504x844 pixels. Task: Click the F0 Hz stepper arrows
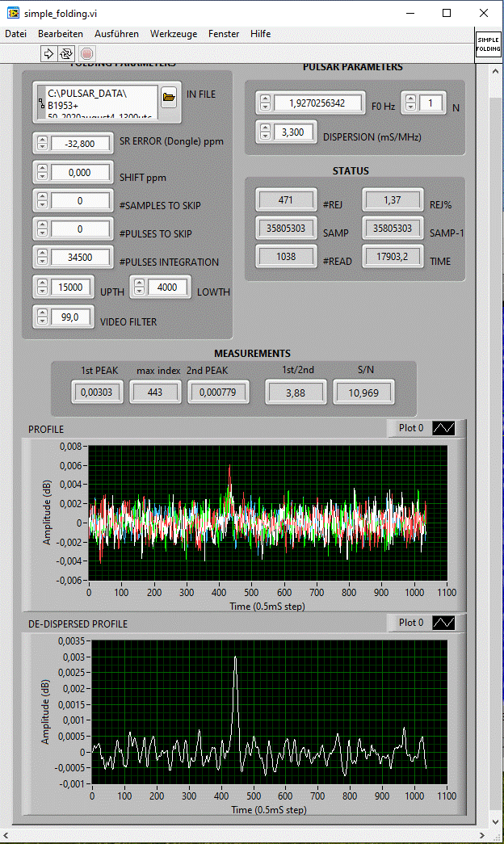(265, 103)
